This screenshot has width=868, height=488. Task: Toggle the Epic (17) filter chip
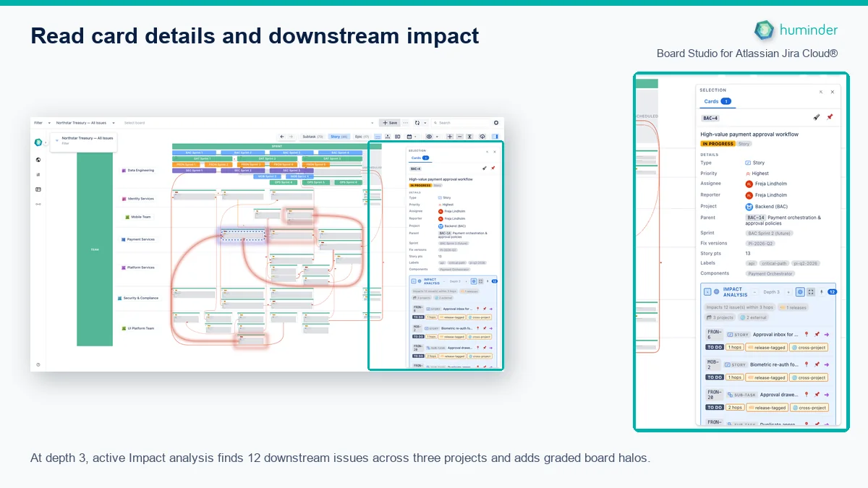tap(362, 137)
